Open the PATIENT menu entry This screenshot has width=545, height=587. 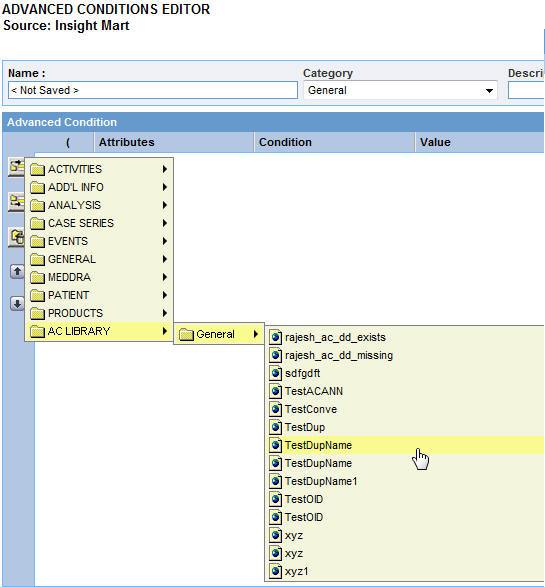[x=99, y=295]
